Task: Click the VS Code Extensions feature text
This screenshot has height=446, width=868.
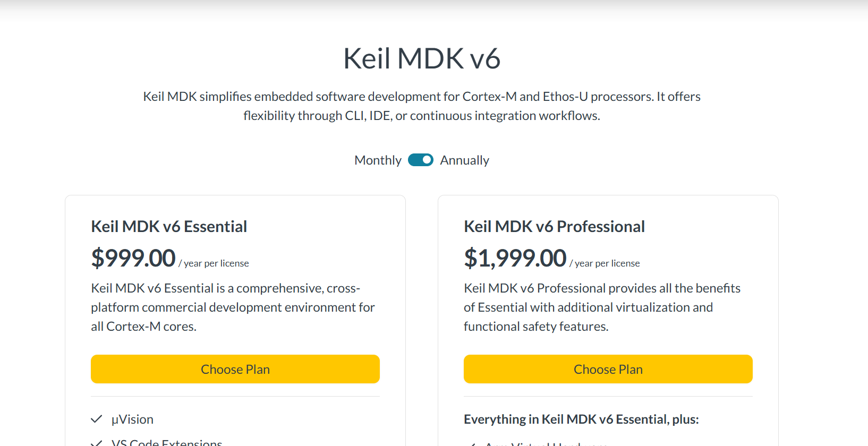Action: pos(167,443)
